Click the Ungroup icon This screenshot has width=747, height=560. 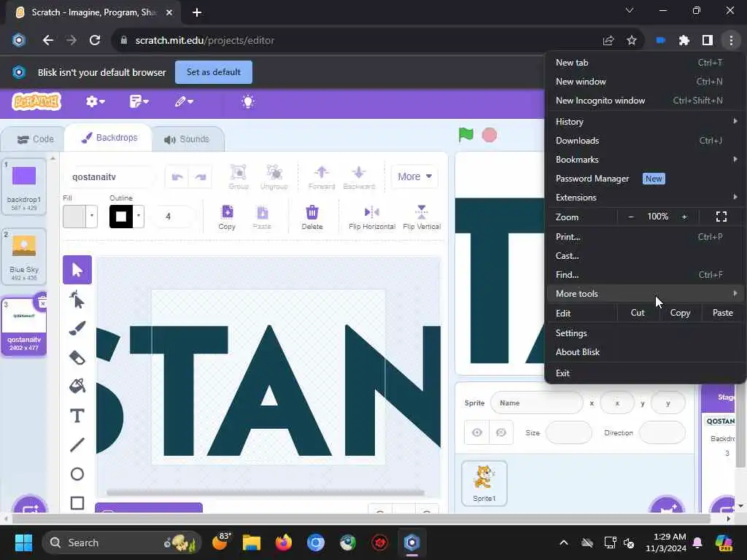(x=274, y=176)
